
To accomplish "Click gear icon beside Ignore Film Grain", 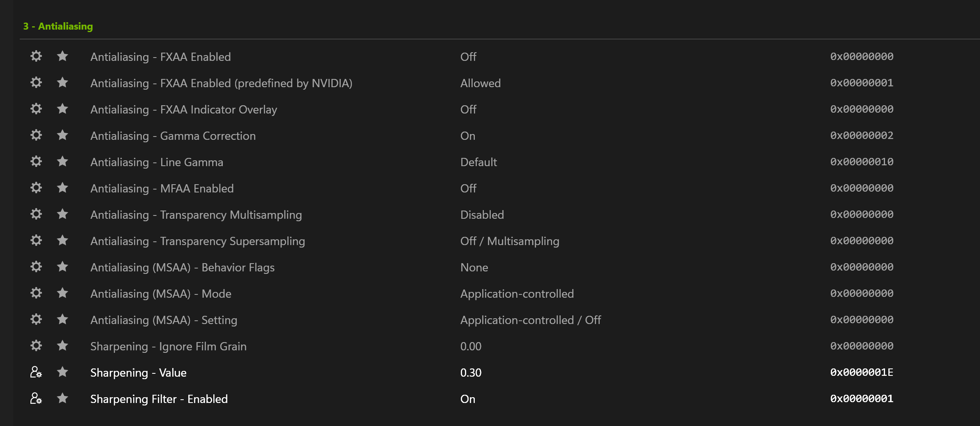I will click(36, 345).
